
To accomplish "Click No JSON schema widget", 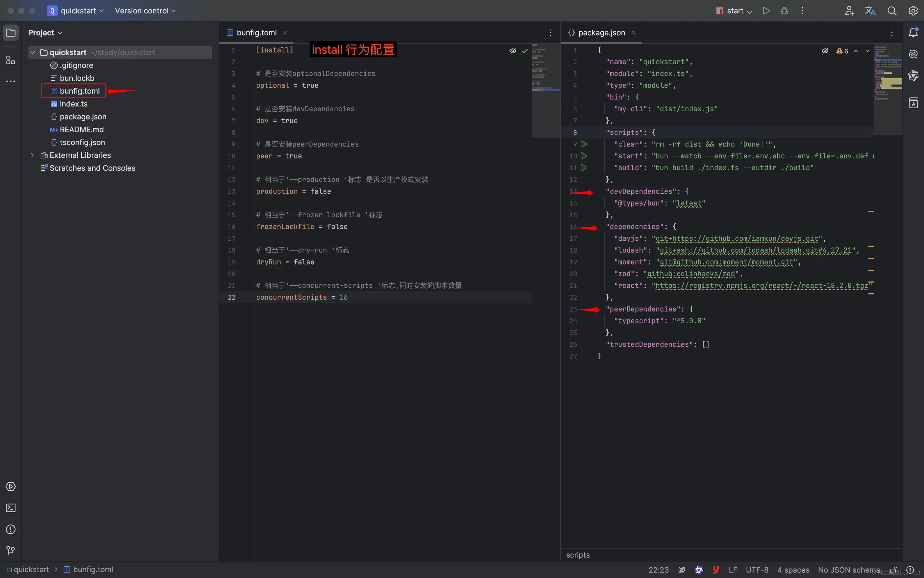I will pos(849,569).
